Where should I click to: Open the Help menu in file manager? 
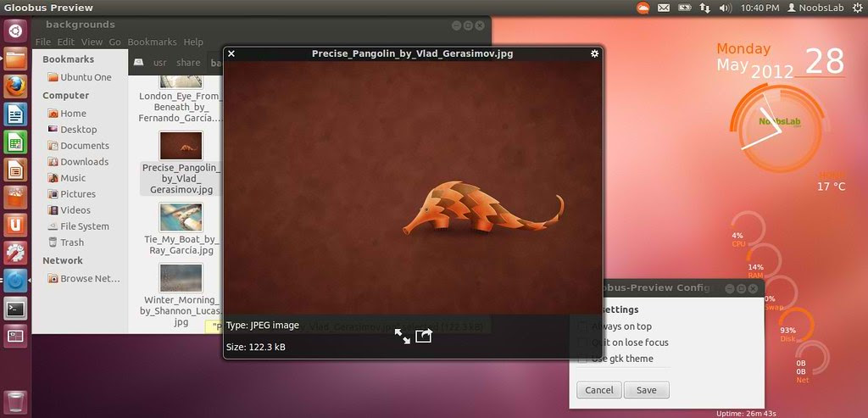point(193,42)
